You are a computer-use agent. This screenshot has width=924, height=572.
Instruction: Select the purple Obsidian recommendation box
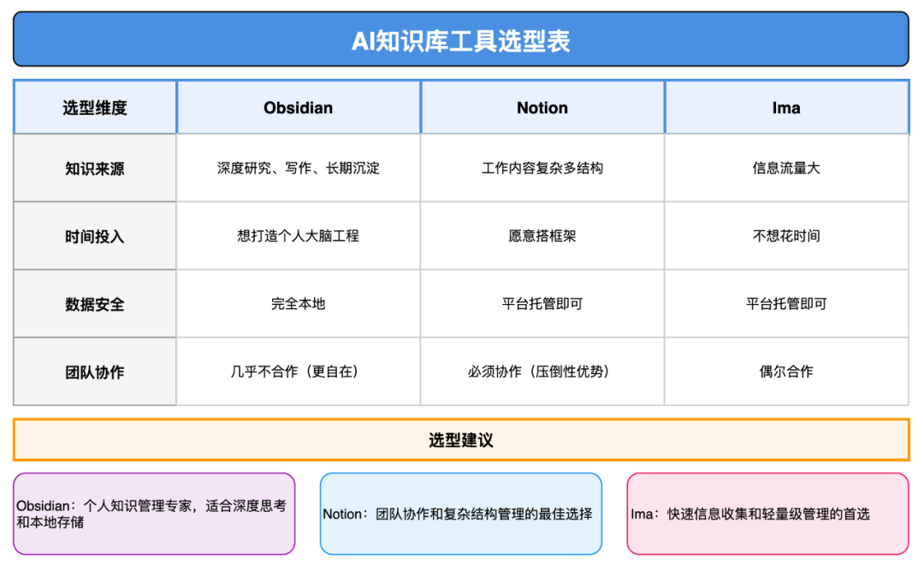tap(154, 514)
